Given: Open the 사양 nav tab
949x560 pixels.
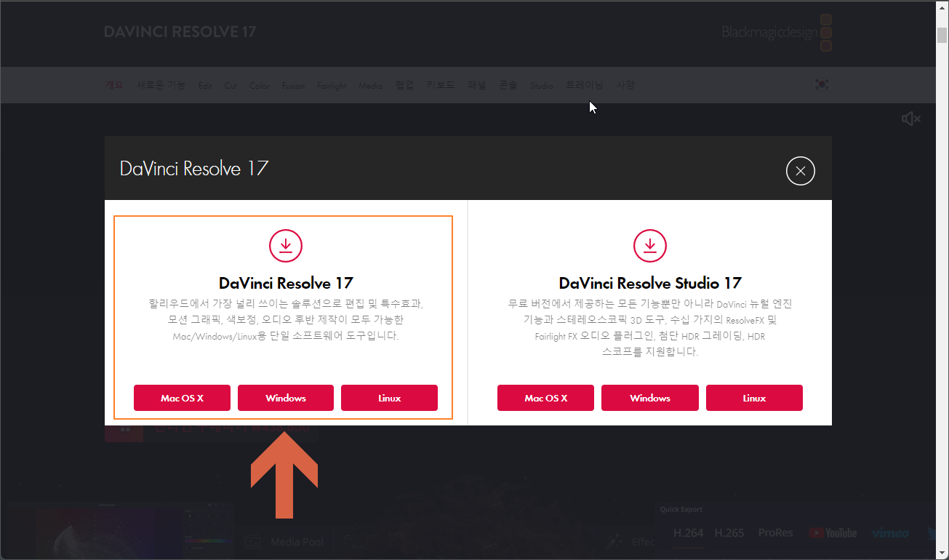Looking at the screenshot, I should point(625,85).
